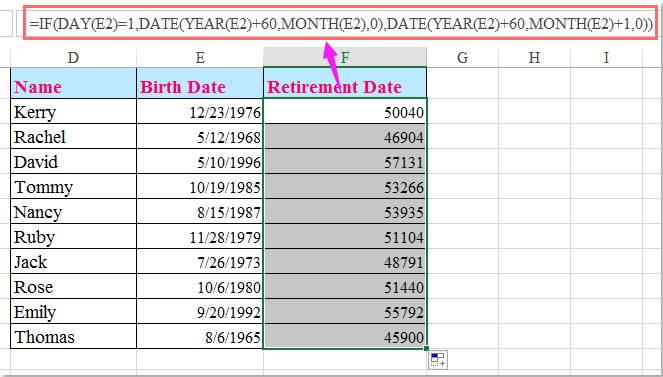
Task: Click birth date 12/23/1976
Action: point(200,112)
